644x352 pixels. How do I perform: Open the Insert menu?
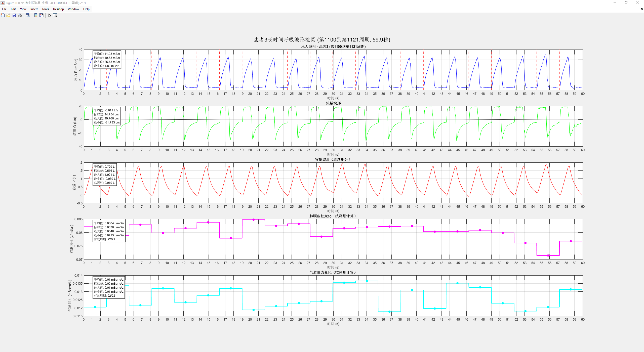click(34, 9)
